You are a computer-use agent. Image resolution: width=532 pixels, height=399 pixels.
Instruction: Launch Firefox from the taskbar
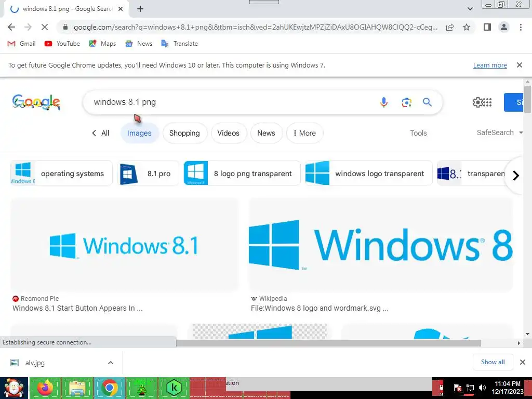tap(45, 388)
